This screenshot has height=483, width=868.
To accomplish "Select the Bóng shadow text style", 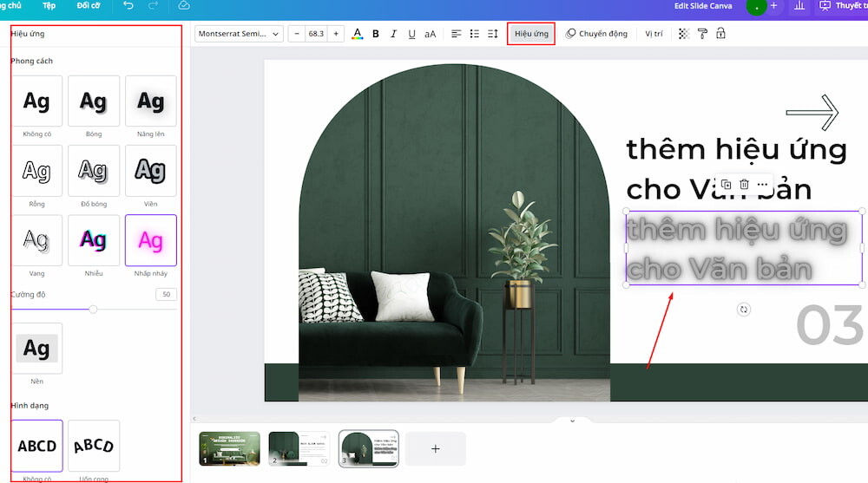I will coord(94,101).
